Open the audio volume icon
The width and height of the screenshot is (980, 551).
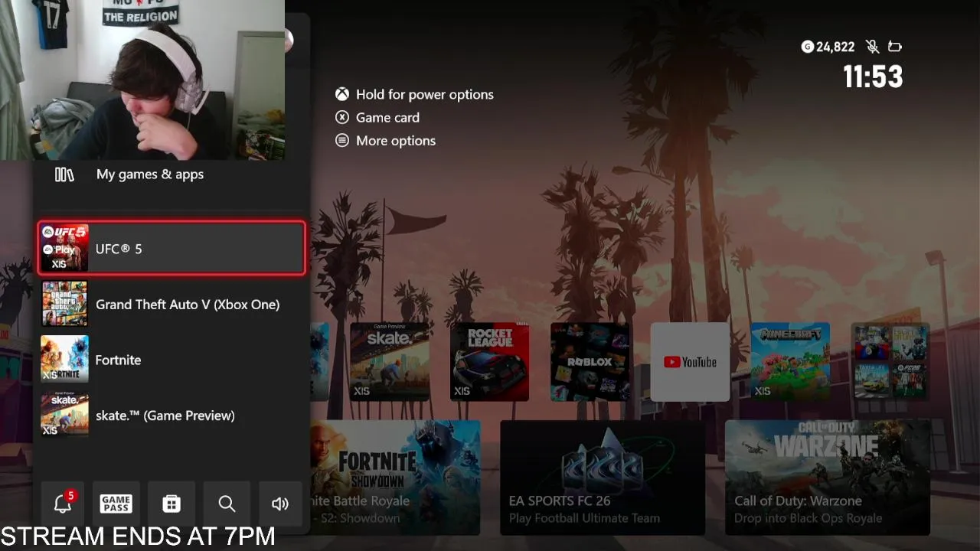[280, 504]
